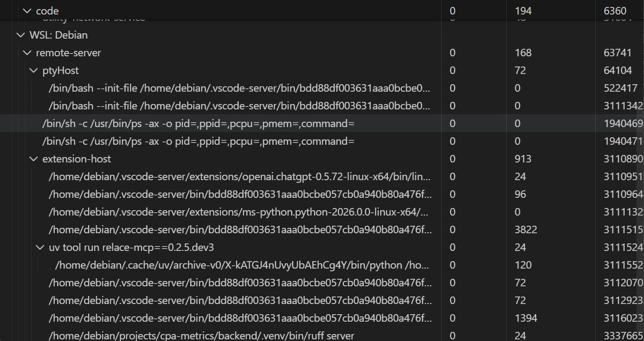Screen dimensions: 644x341
Task: Click PID value 3112923
Action: coord(623,300)
